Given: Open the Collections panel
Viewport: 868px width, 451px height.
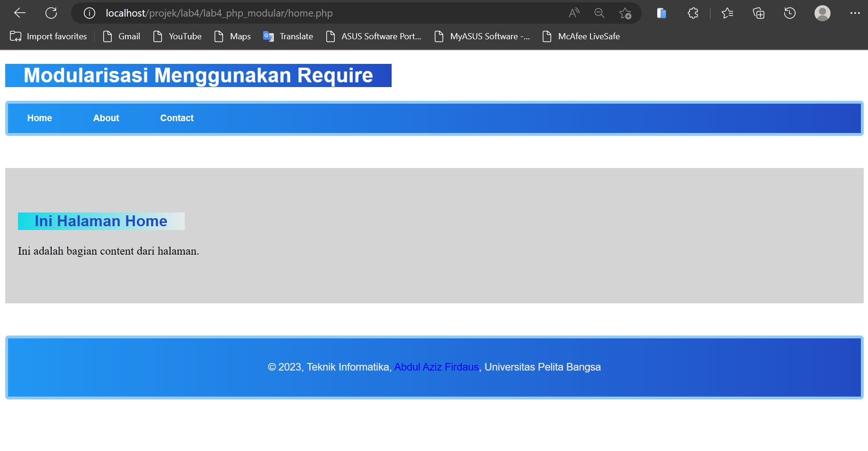Looking at the screenshot, I should [758, 13].
